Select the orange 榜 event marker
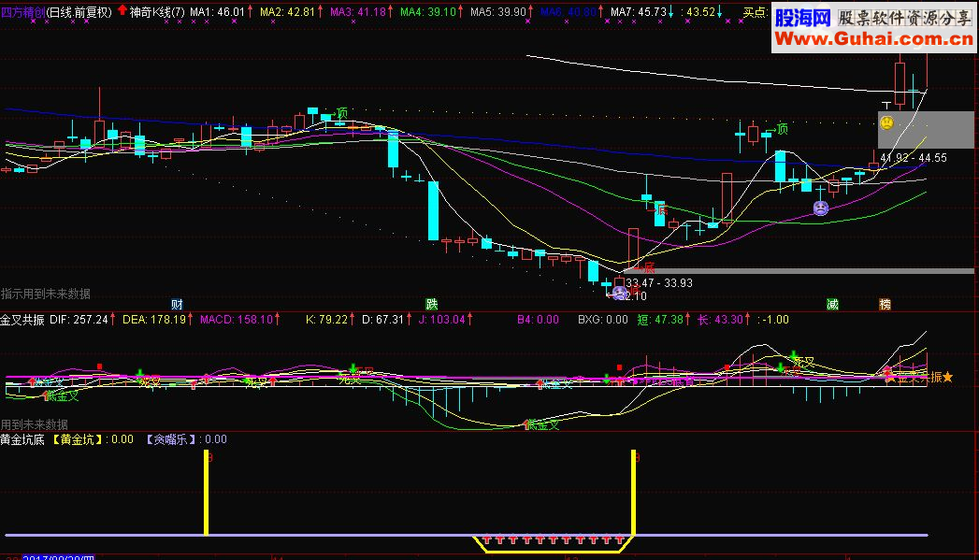This screenshot has height=560, width=979. tap(885, 304)
